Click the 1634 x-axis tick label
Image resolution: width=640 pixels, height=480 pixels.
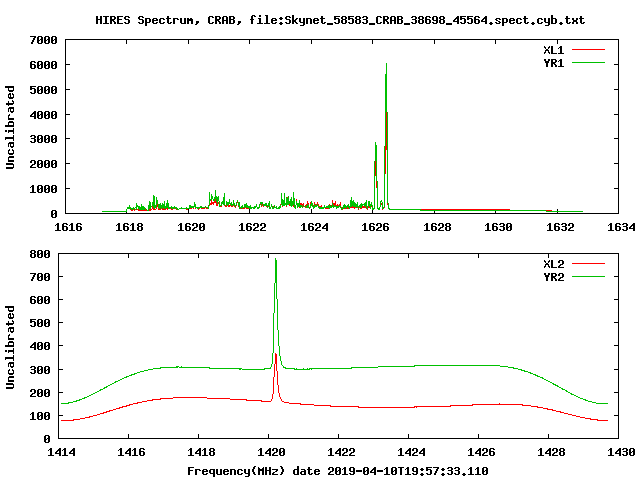621,227
